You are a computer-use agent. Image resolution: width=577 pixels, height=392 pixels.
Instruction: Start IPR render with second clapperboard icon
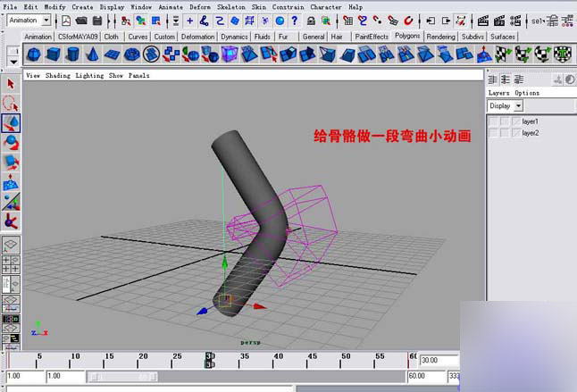[499, 21]
